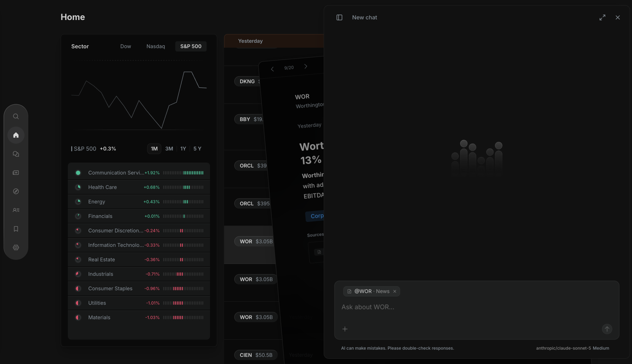Screen dimensions: 632x364
Task: Click the Industrials -0.71% value
Action: [x=153, y=274]
